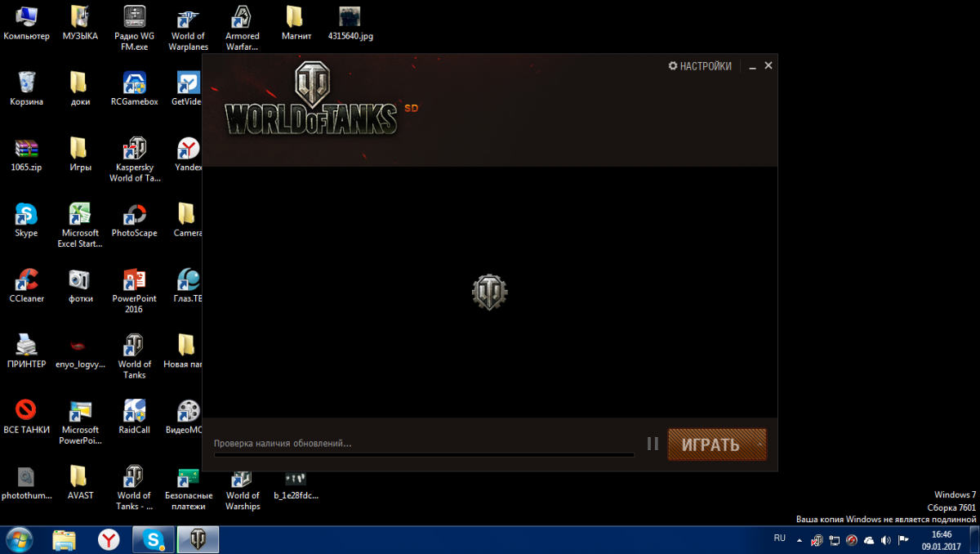Select ПРИНТЕР desktop icon
Viewport: 980px width, 554px height.
26,351
